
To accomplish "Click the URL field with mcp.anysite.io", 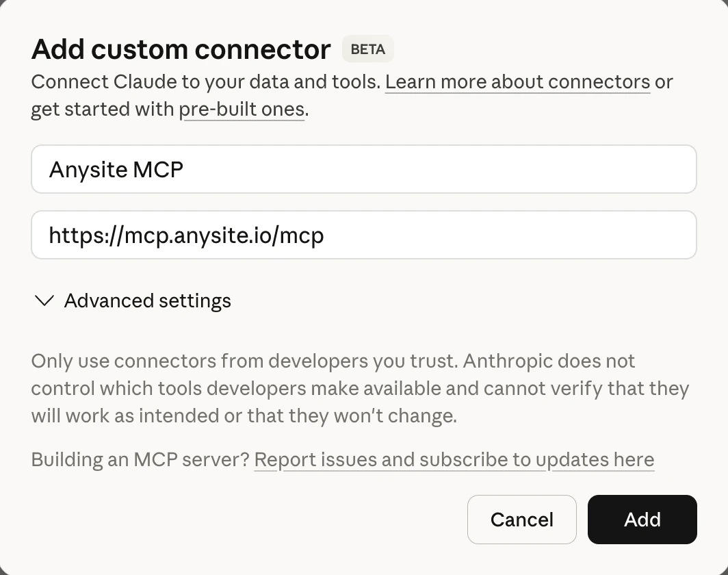I will coord(363,235).
